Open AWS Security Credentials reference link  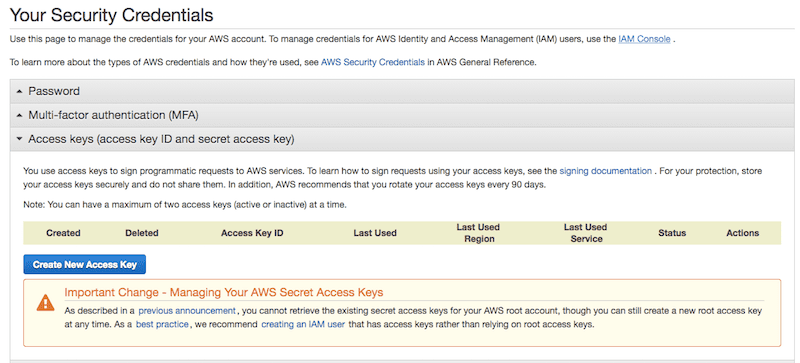[x=372, y=62]
